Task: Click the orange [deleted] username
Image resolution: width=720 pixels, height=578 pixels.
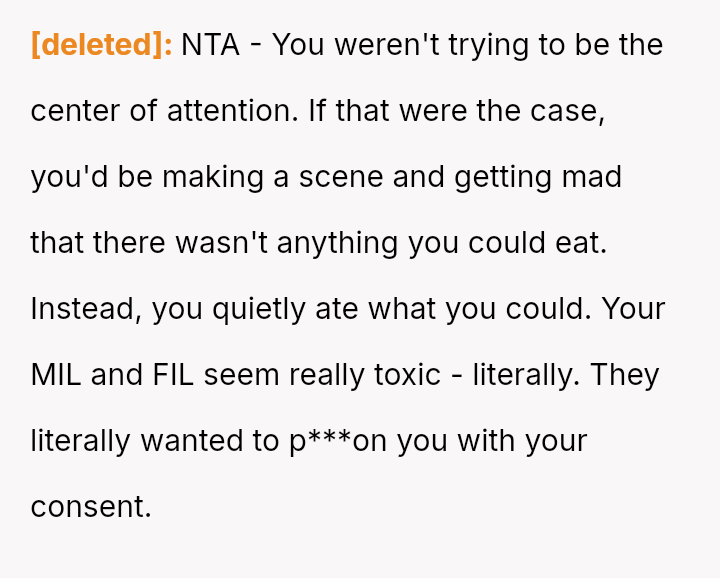Action: [102, 45]
